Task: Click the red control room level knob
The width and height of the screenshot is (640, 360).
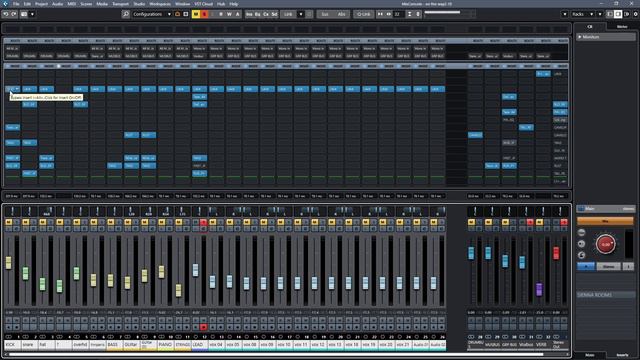Action: point(605,244)
